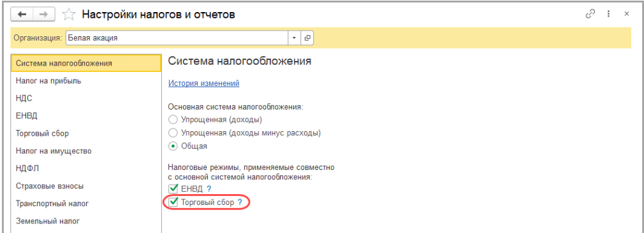Open НДФЛ section in sidebar
Viewport: 644px width, 233px height.
point(86,169)
